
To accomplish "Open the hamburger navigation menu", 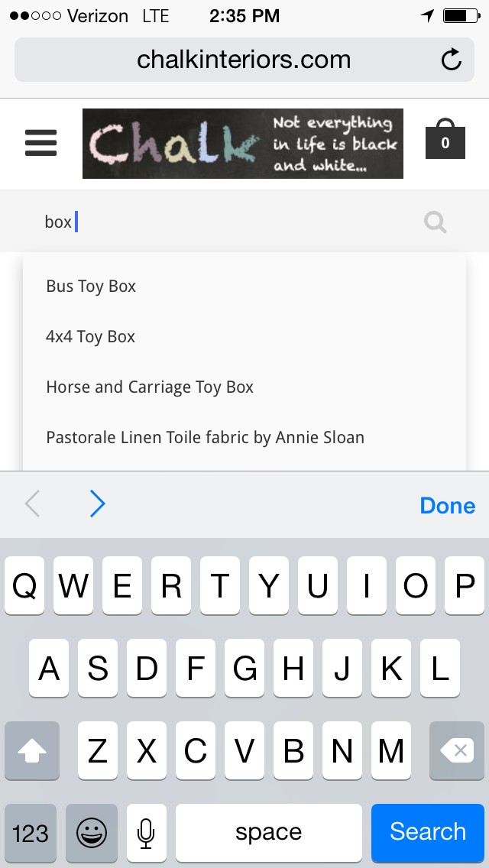I will pos(41,143).
